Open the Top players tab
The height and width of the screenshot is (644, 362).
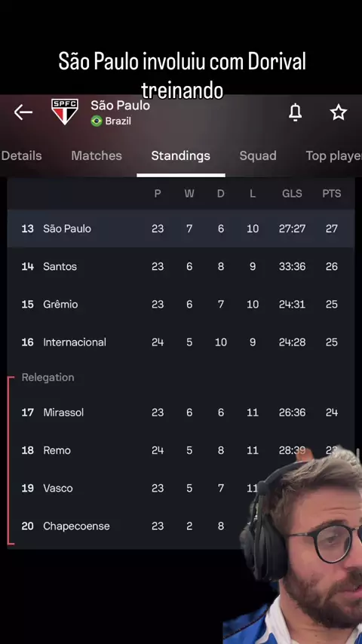pos(333,155)
